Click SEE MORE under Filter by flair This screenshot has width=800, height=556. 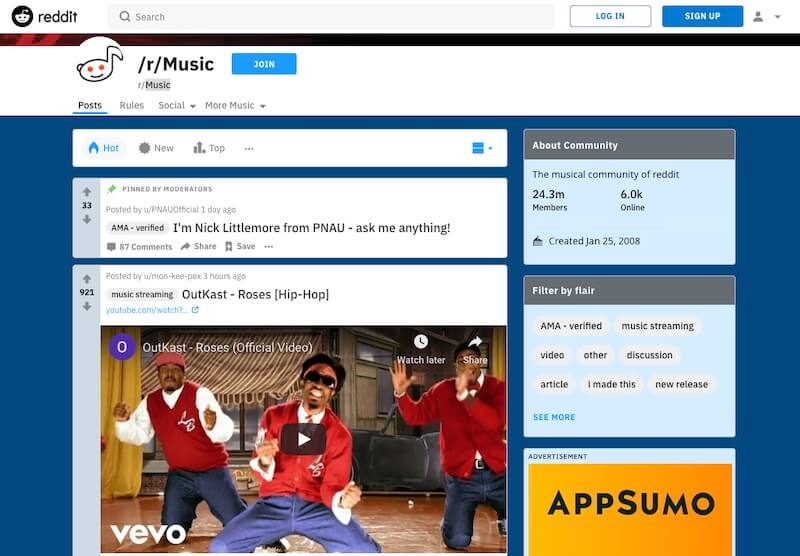point(554,417)
